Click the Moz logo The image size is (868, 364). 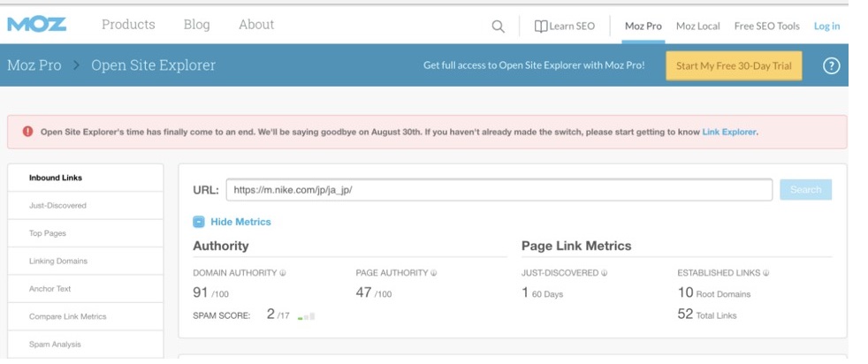[x=36, y=25]
